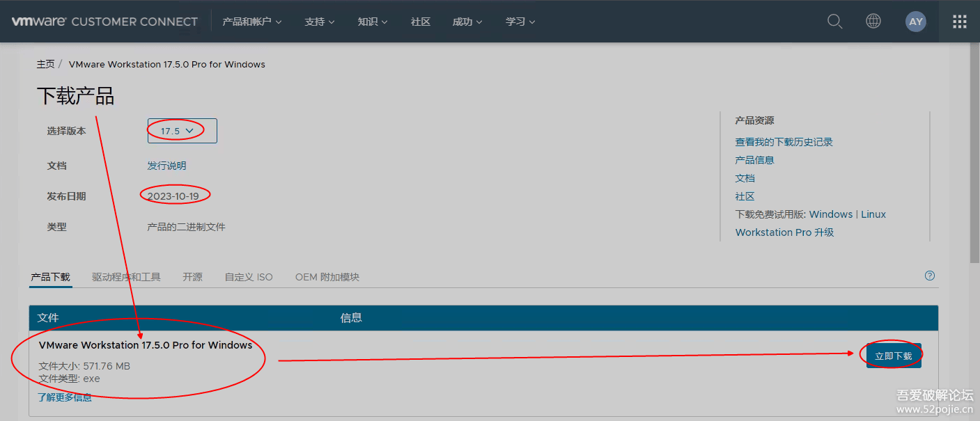Viewport: 980px width, 421px height.
Task: Open the 选择版本 dropdown showing 17.5
Action: (181, 130)
